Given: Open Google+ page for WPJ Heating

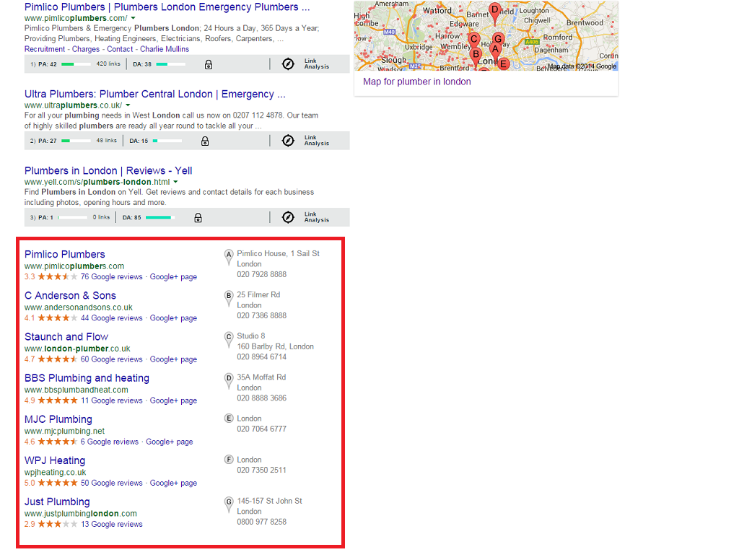Looking at the screenshot, I should coord(173,484).
